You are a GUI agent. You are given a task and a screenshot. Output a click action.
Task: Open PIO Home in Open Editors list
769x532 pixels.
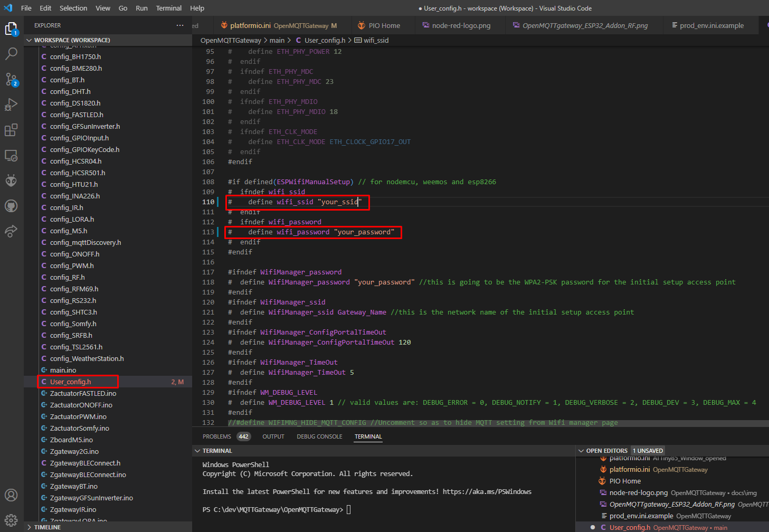(673, 481)
